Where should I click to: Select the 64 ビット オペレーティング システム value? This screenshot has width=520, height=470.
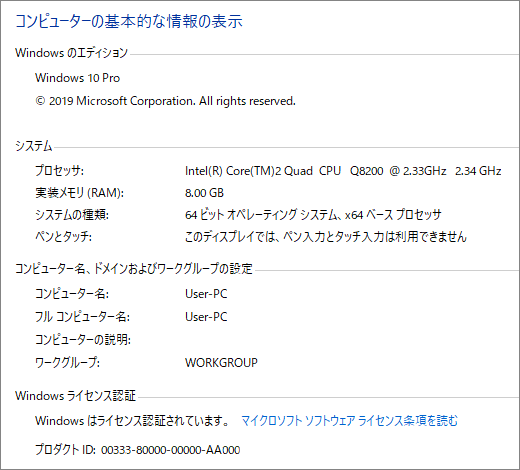[x=313, y=215]
